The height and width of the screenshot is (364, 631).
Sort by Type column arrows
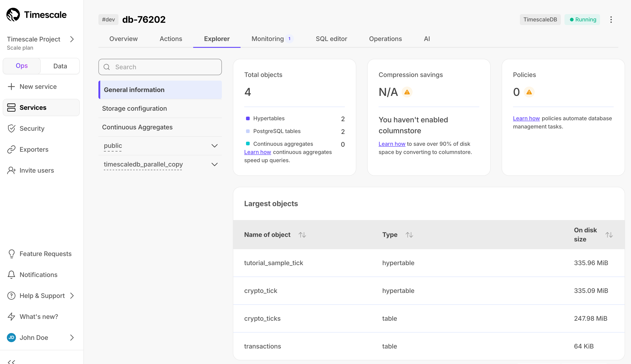[x=409, y=235]
